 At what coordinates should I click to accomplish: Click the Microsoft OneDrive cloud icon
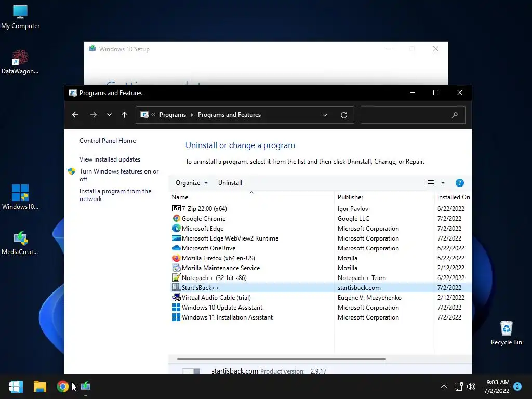176,248
